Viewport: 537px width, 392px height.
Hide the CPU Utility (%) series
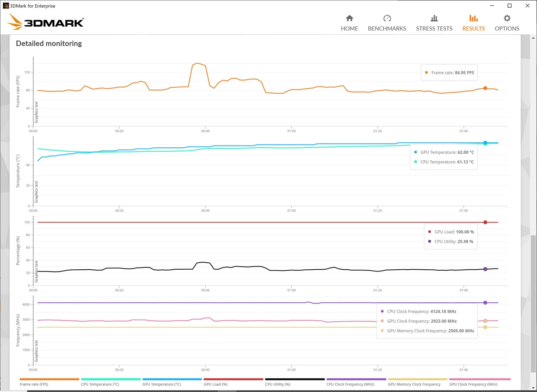(x=277, y=384)
